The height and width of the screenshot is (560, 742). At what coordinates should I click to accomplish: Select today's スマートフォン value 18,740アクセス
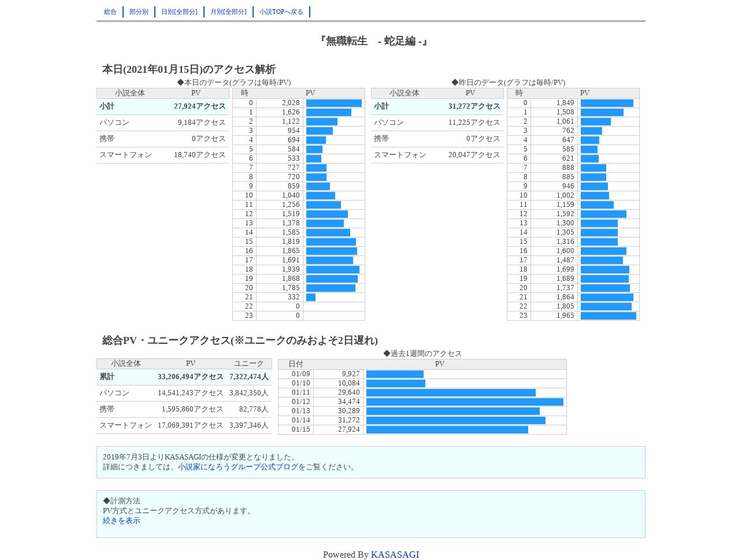point(200,155)
